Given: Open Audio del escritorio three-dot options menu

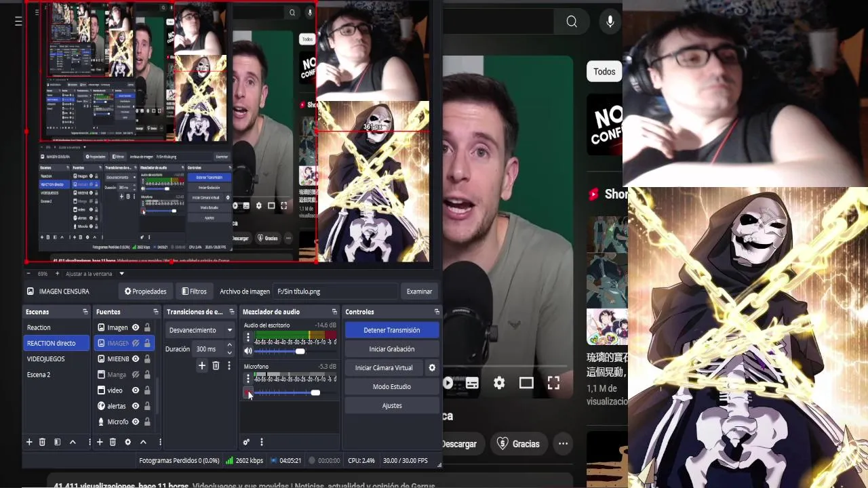Looking at the screenshot, I should point(248,337).
